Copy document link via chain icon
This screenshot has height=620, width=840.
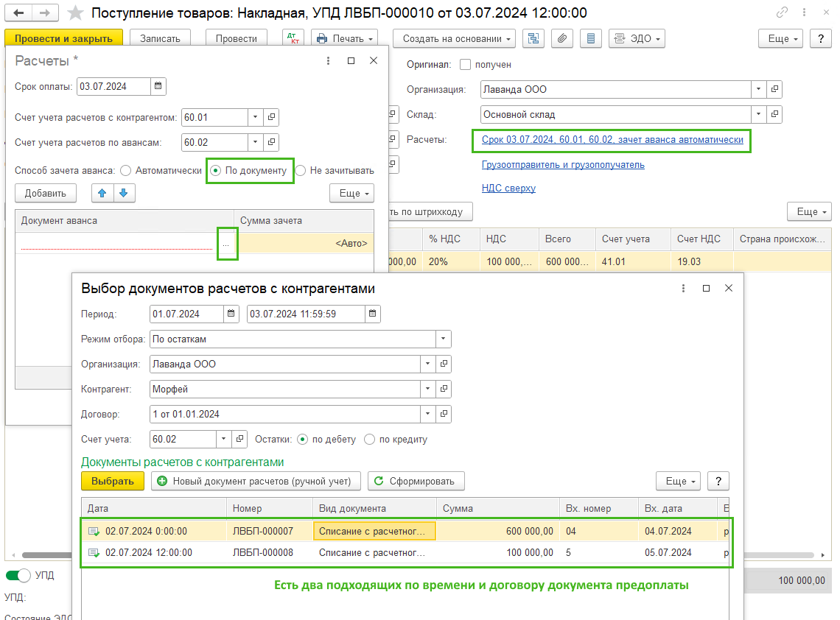(x=782, y=12)
